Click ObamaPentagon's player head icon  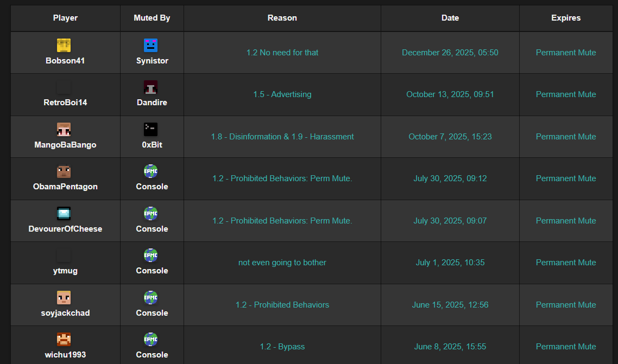pyautogui.click(x=64, y=172)
